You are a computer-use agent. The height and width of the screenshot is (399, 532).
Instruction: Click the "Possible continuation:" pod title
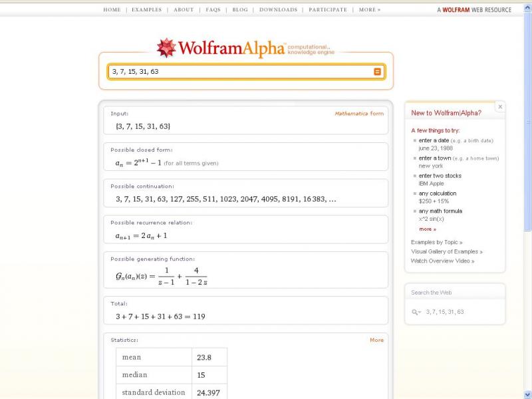coord(142,186)
